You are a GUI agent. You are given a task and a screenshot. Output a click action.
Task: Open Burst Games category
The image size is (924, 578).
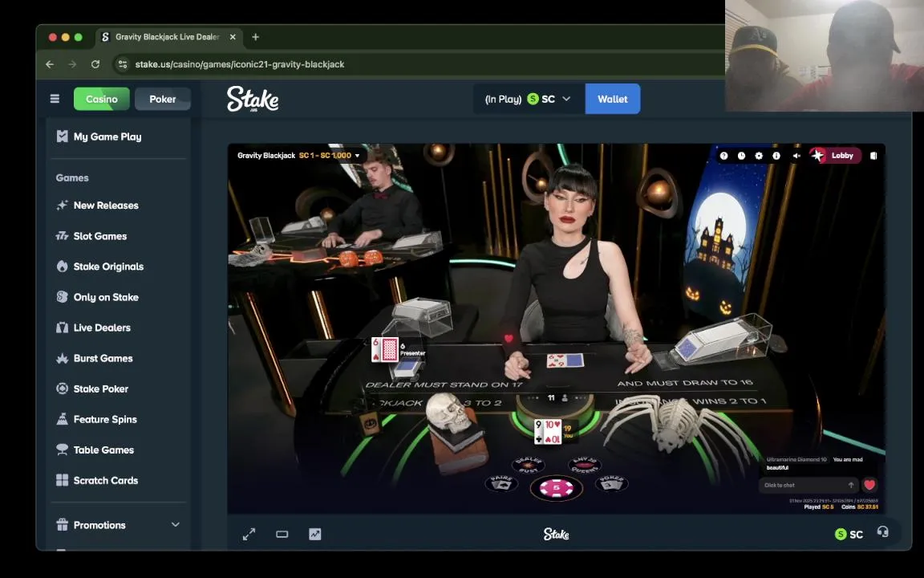120,358
